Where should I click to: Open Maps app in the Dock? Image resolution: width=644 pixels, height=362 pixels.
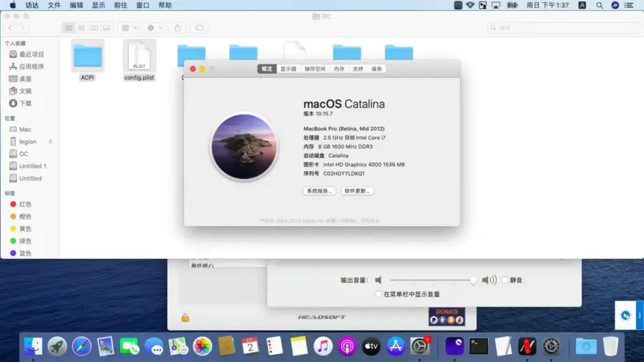[x=178, y=346]
